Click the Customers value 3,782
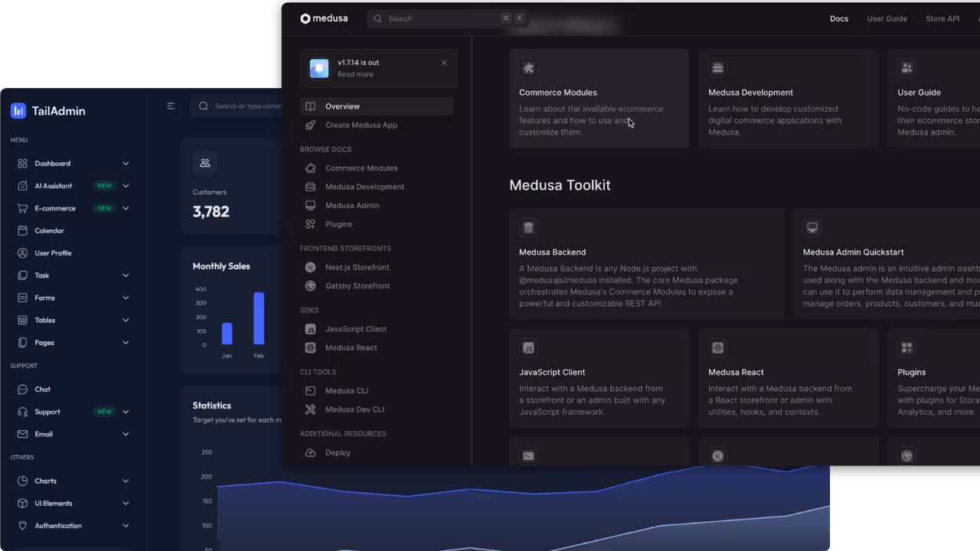The width and height of the screenshot is (980, 551). point(211,212)
